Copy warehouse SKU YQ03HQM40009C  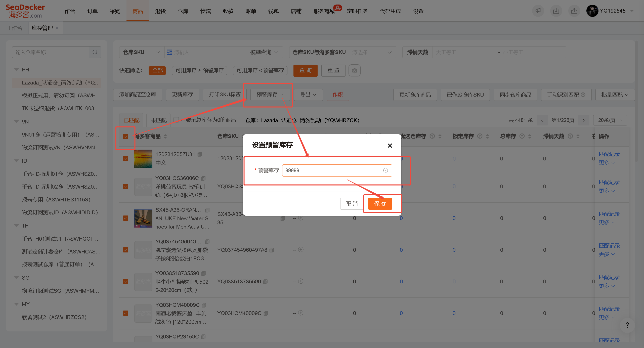pos(266,313)
